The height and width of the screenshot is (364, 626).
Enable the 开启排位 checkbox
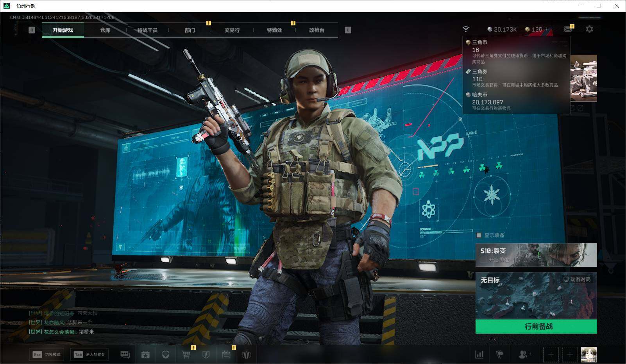tap(484, 260)
